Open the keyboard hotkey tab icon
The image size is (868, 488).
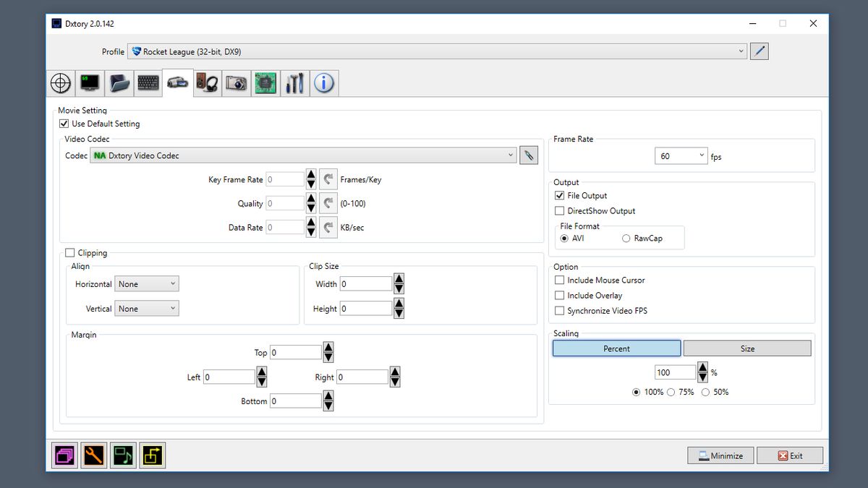click(x=148, y=83)
